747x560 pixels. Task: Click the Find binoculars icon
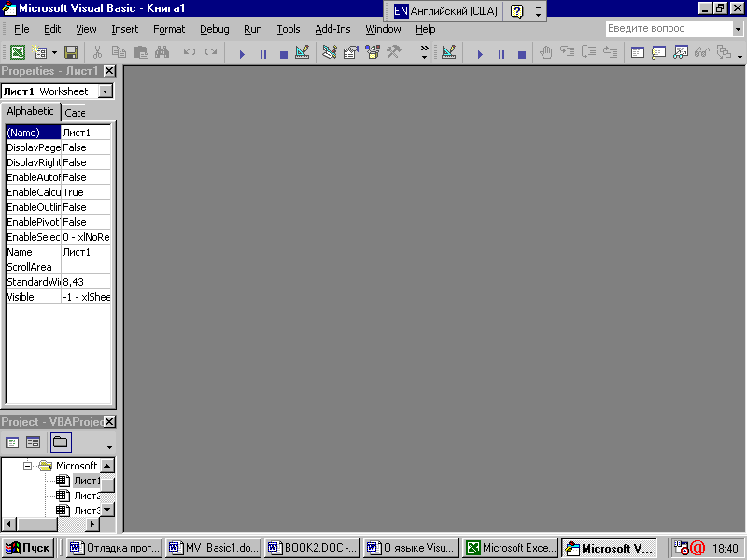coord(162,52)
